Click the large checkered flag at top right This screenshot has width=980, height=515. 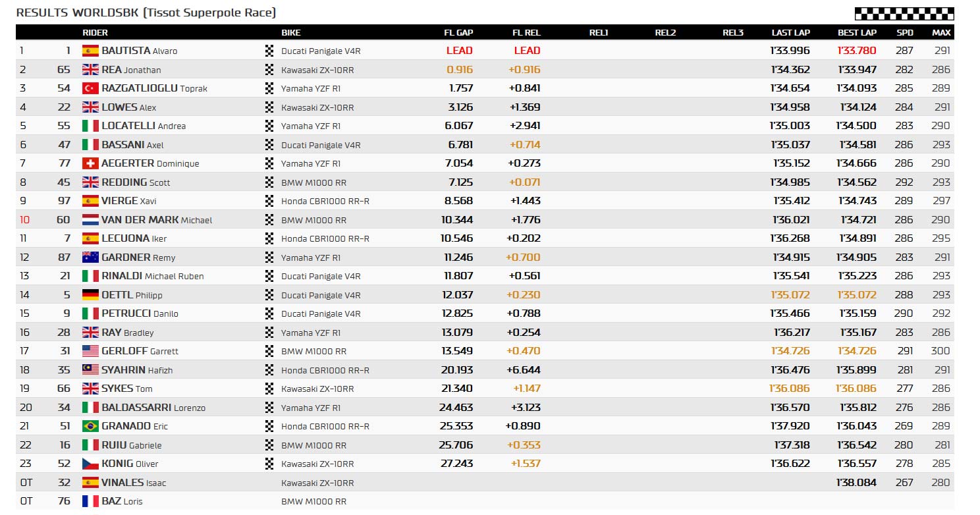click(x=904, y=13)
